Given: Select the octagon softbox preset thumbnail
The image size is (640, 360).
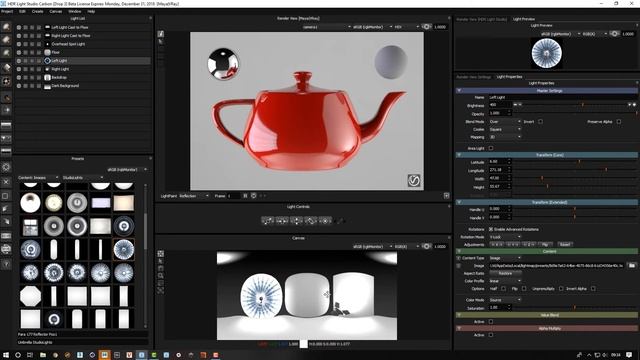Looking at the screenshot, I should (30, 296).
